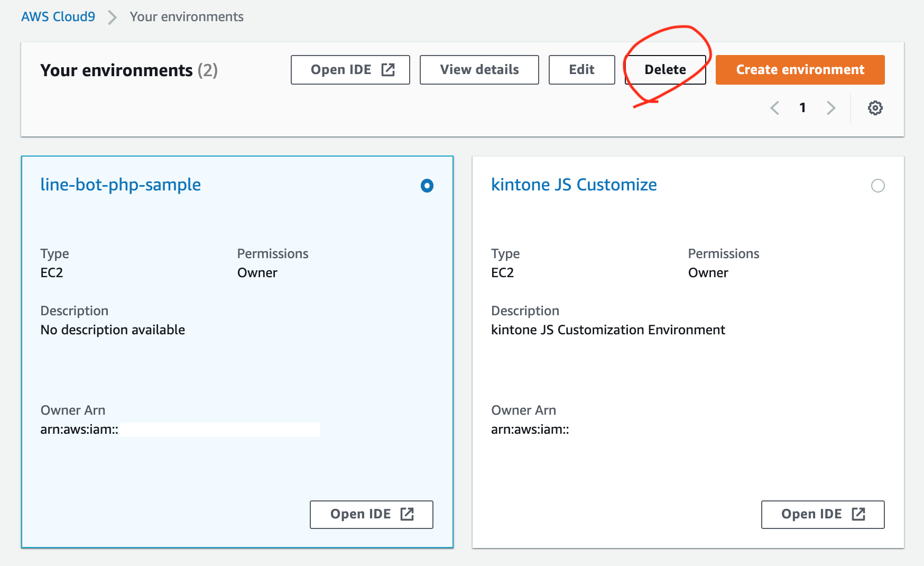Open IDE for line-bot-php-sample card

(372, 515)
